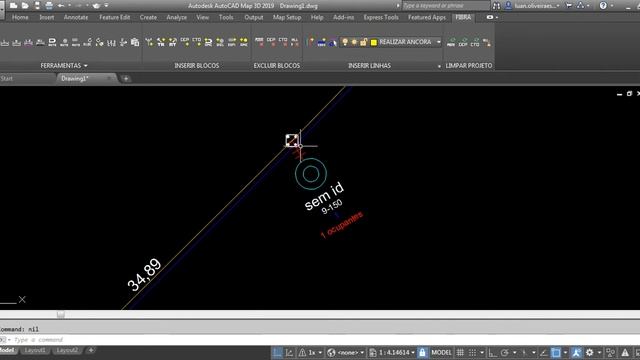640x360 pixels.
Task: Toggle snap mode dotted grid icon
Action: coord(472,352)
